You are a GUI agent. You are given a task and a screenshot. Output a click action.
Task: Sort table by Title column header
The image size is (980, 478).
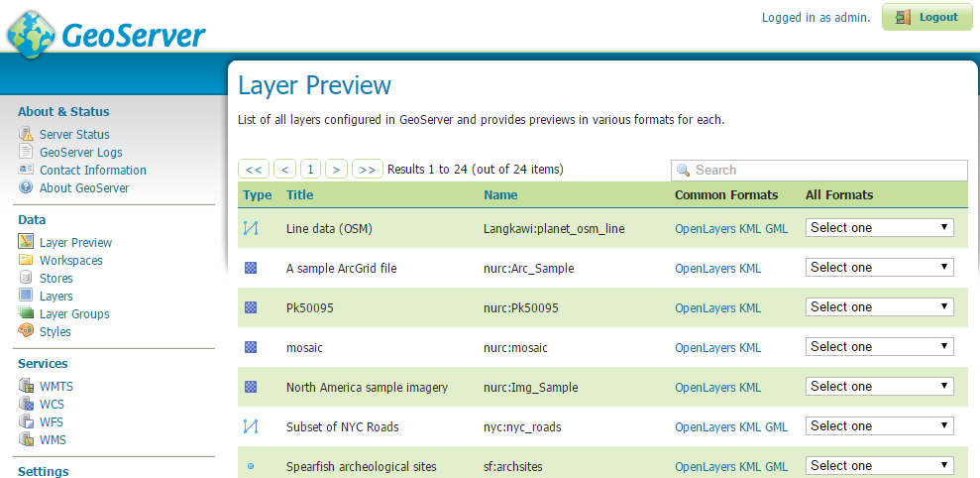(x=300, y=195)
